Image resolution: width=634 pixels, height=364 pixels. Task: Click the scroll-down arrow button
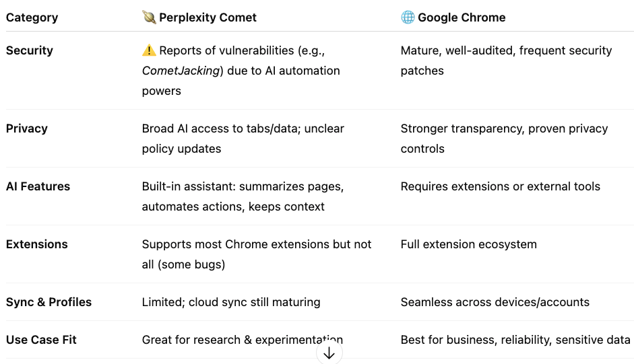click(x=329, y=353)
